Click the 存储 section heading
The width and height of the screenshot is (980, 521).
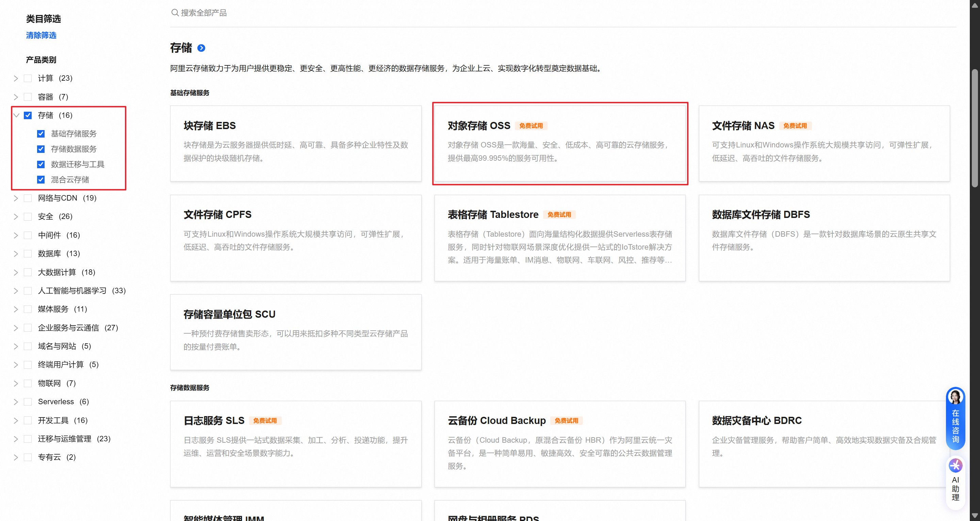[x=181, y=48]
